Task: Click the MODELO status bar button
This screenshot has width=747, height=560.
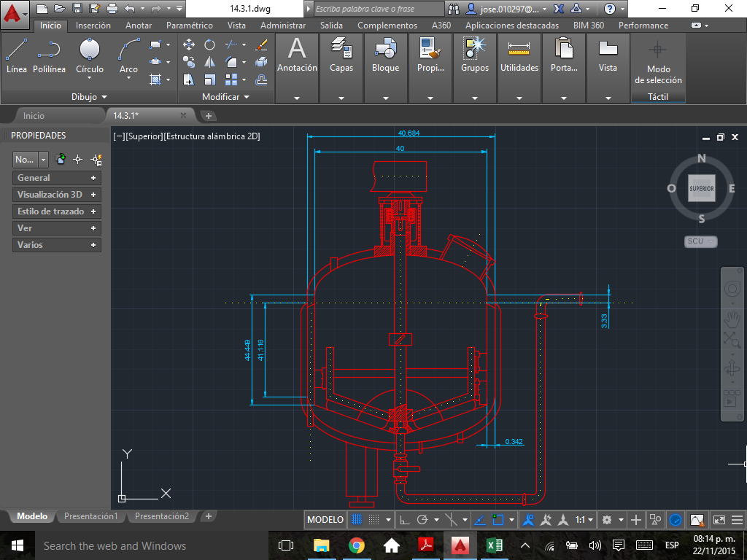Action: click(x=325, y=519)
